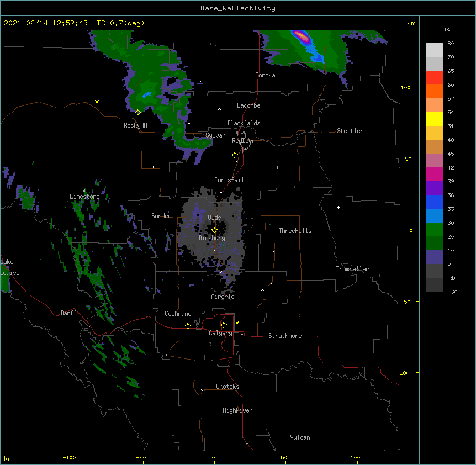Click the yellow diamond marker above Calgary label
The width and height of the screenshot is (476, 465).
click(x=224, y=325)
